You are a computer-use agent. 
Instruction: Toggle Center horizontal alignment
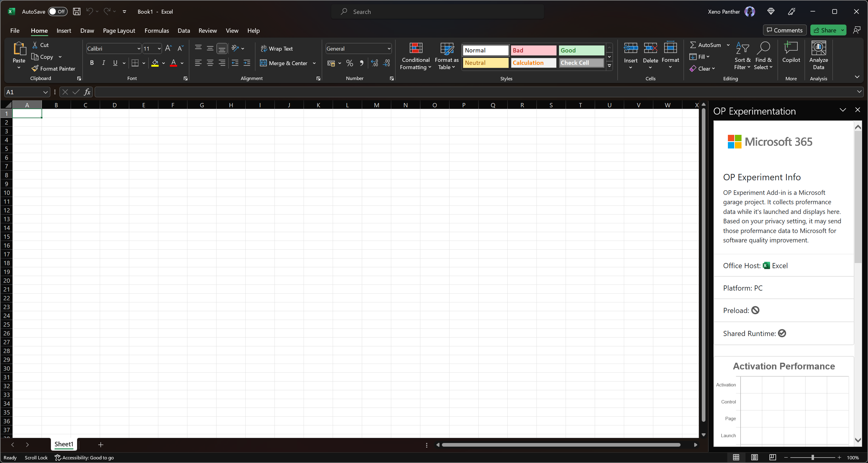pos(210,63)
